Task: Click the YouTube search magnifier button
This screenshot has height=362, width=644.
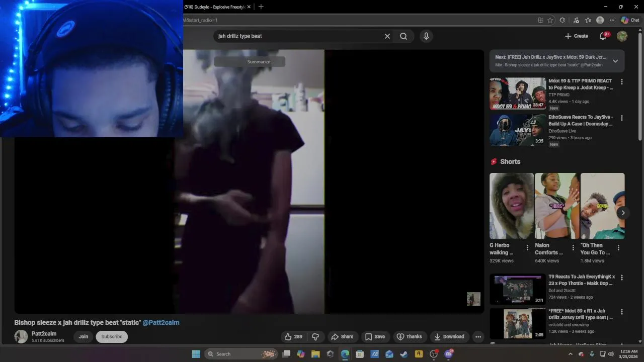Action: click(404, 36)
